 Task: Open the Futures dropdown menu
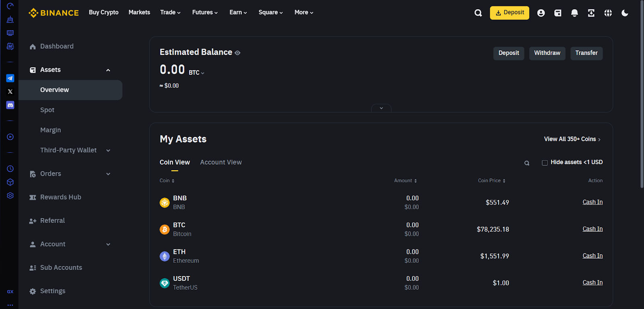click(x=205, y=12)
